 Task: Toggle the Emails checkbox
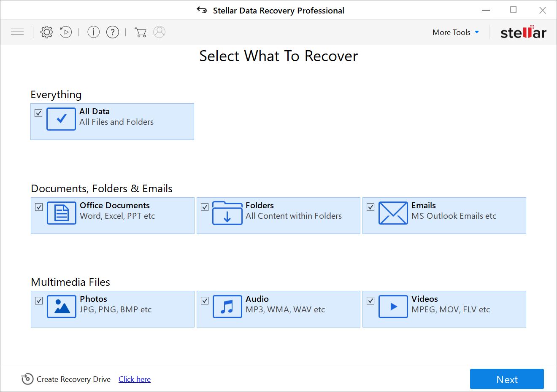click(x=370, y=207)
